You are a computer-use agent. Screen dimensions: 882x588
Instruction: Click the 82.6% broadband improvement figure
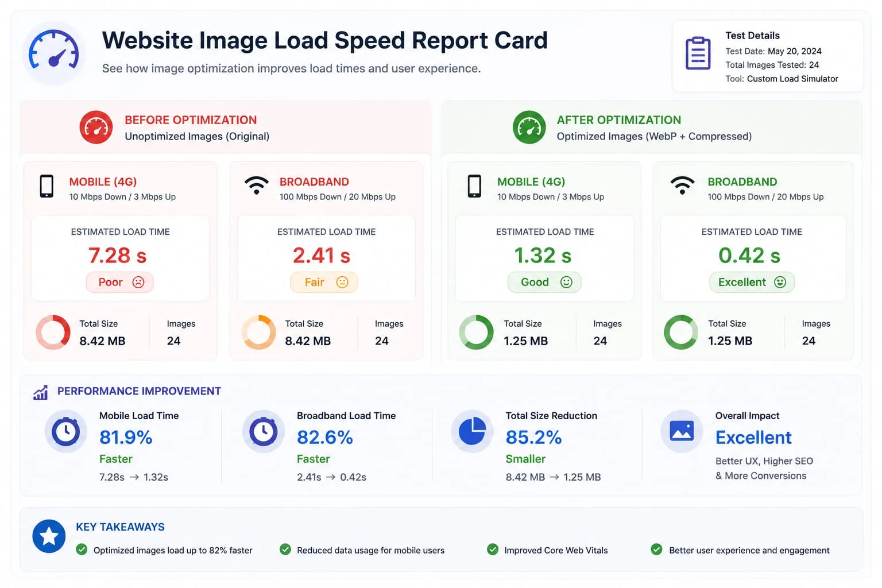tap(324, 438)
